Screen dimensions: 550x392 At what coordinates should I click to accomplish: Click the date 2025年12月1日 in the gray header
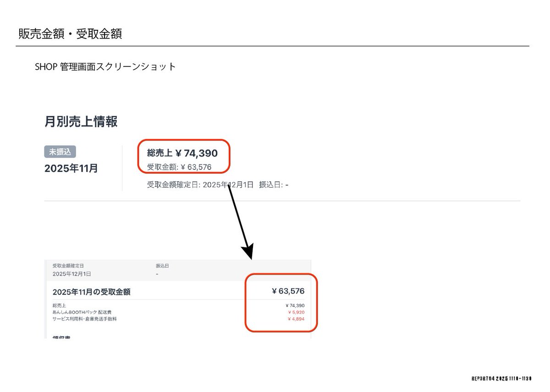point(72,274)
